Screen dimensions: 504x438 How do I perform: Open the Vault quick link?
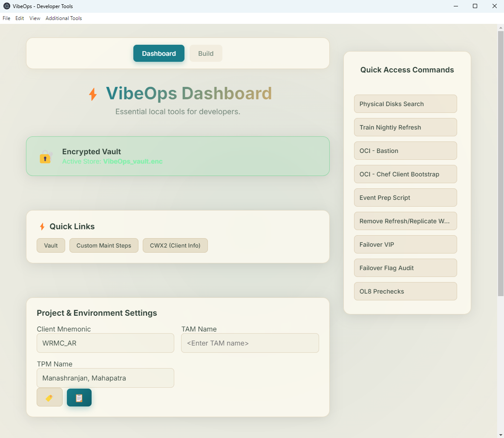[x=51, y=245]
